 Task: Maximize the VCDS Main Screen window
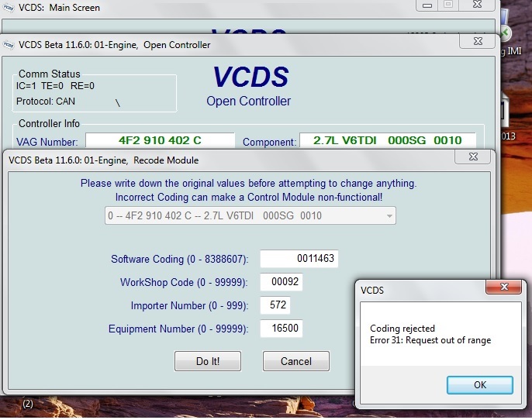click(x=448, y=5)
